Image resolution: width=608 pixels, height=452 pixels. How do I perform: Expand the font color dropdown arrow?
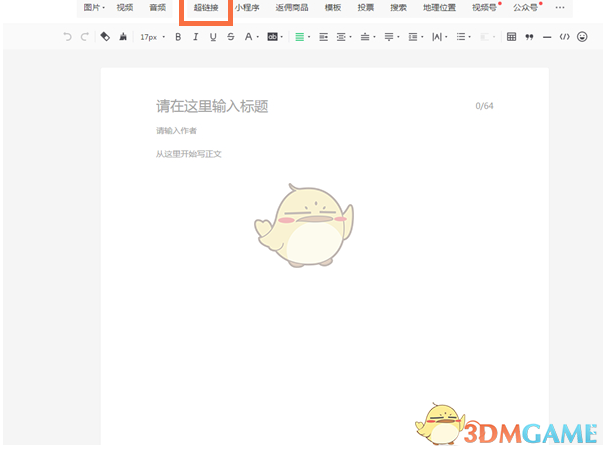point(258,37)
